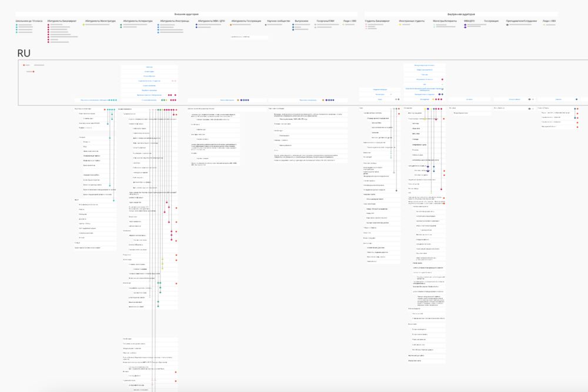Viewport: 588px width, 392px height.
Task: Click the "Студенты Бакалавриат" label
Action: [377, 21]
